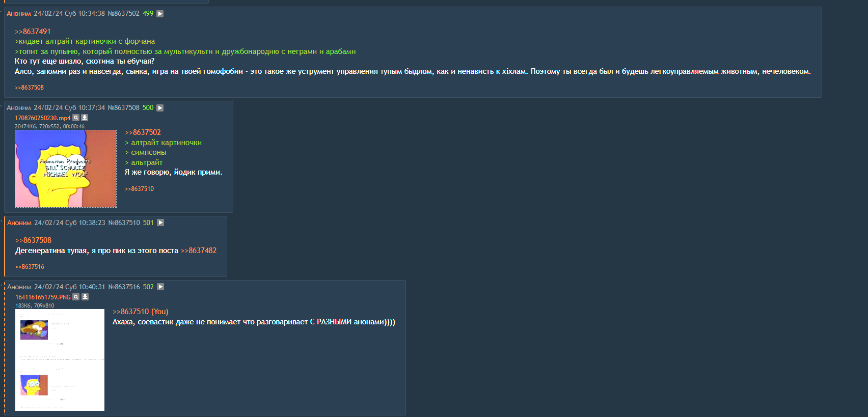
Task: Follow quote link >>8637491
Action: [33, 32]
